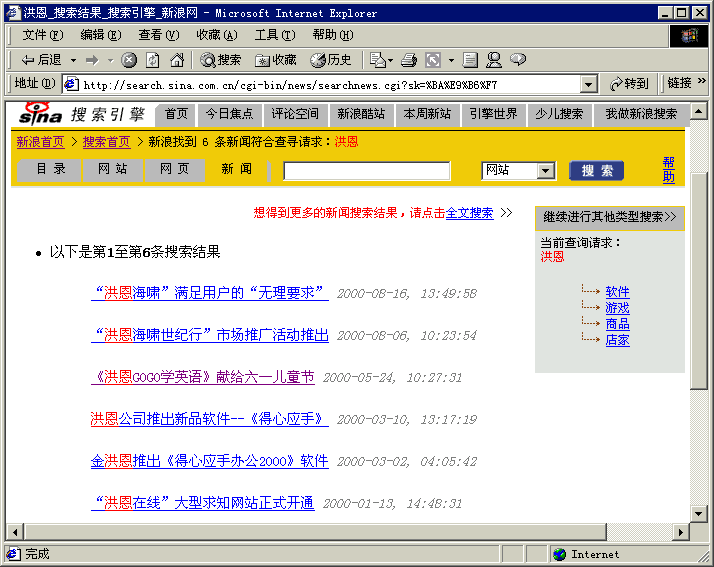Click the Full screen toolbar icon

433,60
